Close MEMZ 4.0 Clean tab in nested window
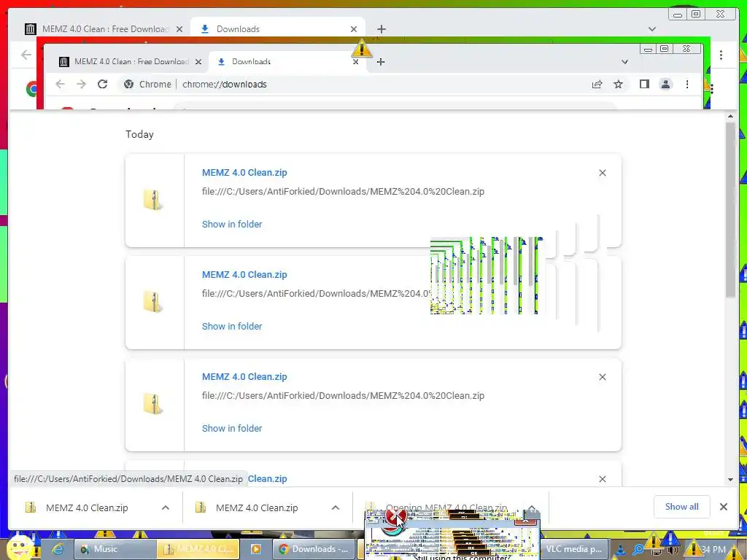The width and height of the screenshot is (747, 560). click(x=198, y=62)
